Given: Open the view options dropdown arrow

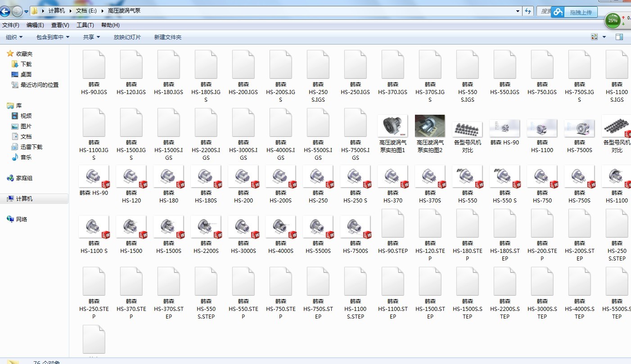Looking at the screenshot, I should pyautogui.click(x=604, y=37).
